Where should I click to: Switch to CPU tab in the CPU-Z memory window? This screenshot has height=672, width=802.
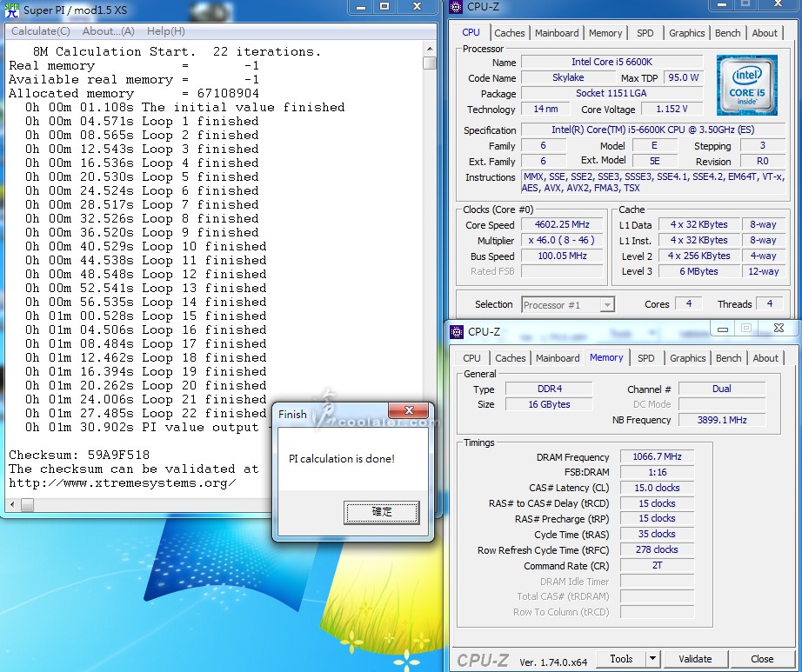click(471, 358)
